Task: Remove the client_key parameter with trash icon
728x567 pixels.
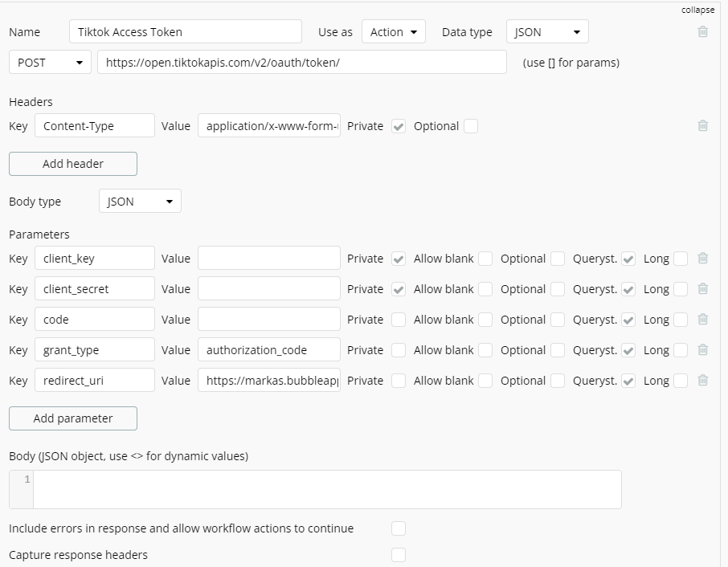Action: coord(703,259)
